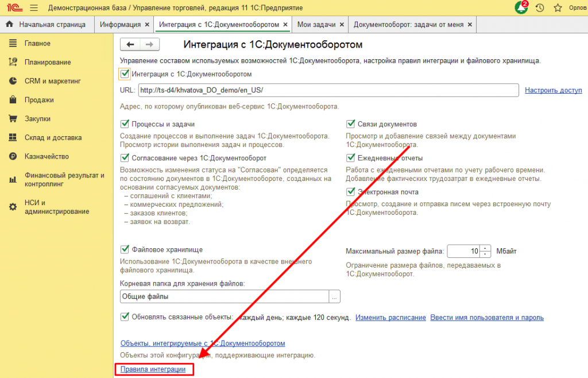The height and width of the screenshot is (378, 588).
Task: Toggle the Ежедневные отчеты checkbox
Action: point(351,158)
